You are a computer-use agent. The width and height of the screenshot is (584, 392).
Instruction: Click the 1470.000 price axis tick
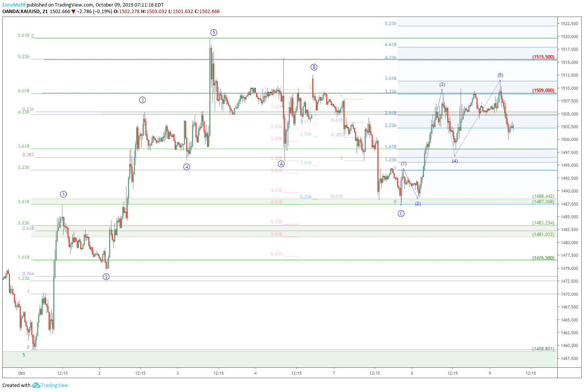570,294
